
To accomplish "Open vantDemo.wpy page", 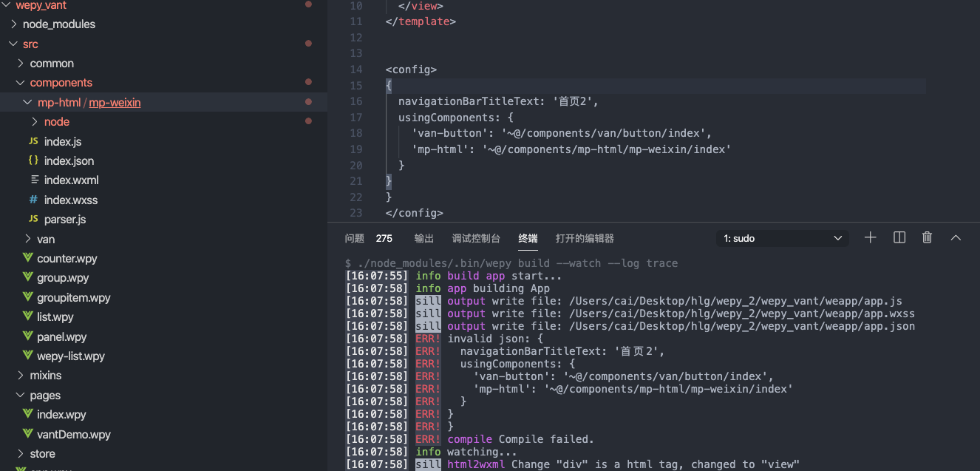I will click(74, 435).
